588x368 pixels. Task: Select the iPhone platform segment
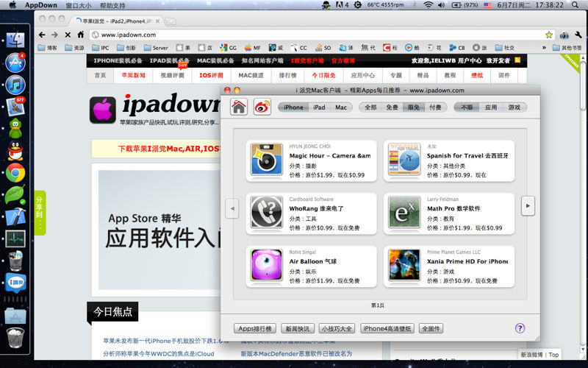pyautogui.click(x=293, y=107)
